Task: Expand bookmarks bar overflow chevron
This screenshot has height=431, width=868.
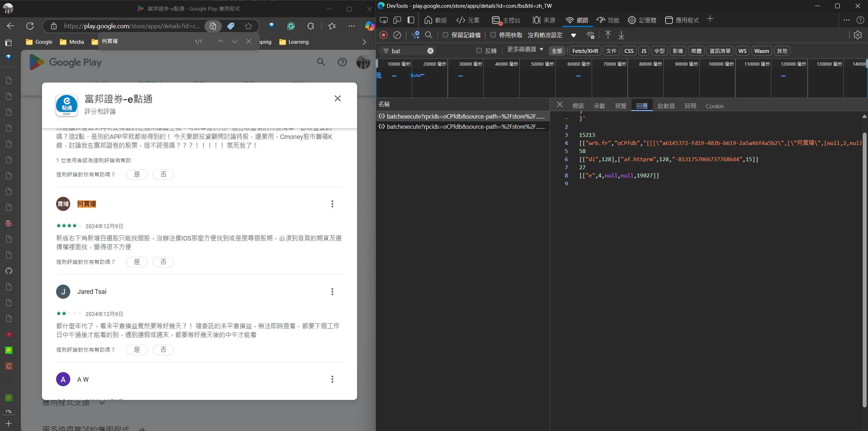Action: (364, 42)
